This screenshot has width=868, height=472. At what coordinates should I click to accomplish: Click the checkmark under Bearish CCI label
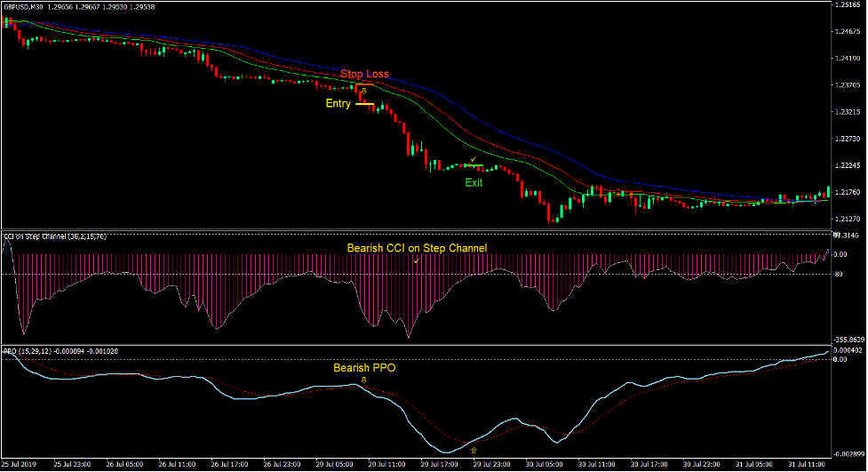(x=415, y=260)
